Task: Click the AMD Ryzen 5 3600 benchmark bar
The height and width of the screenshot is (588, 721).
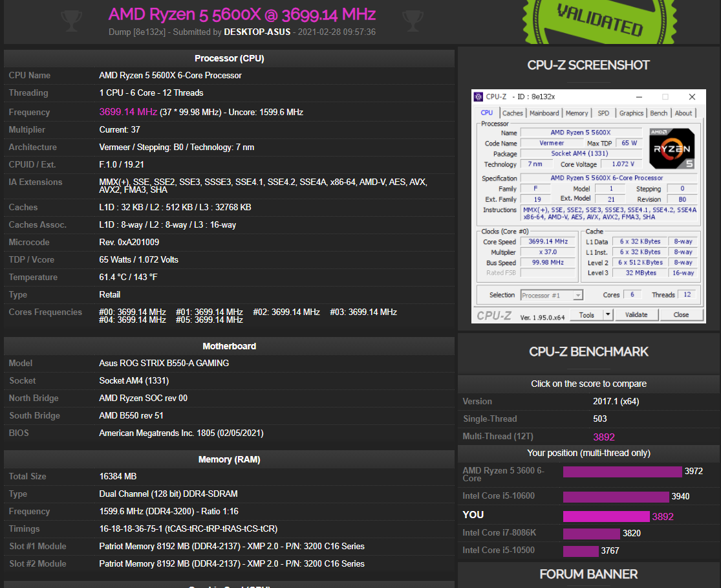Action: [622, 472]
